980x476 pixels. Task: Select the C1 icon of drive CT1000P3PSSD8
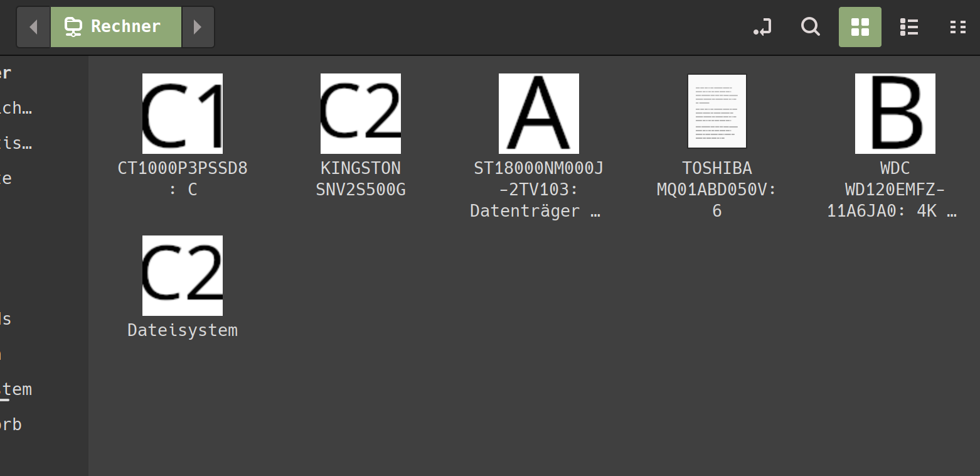183,114
